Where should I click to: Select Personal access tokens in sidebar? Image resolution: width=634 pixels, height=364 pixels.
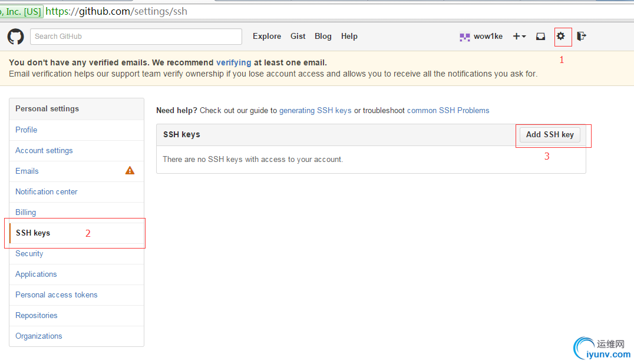click(x=77, y=294)
